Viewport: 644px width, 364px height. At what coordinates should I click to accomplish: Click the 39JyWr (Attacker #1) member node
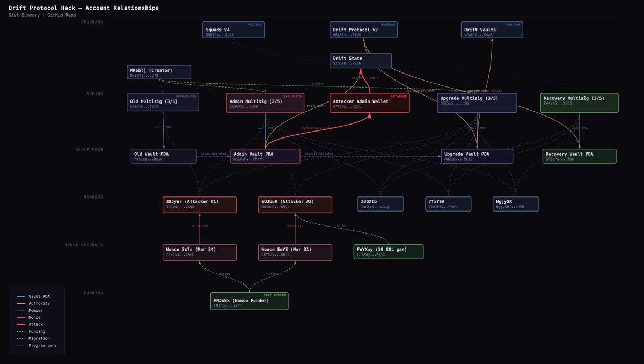[x=200, y=205]
